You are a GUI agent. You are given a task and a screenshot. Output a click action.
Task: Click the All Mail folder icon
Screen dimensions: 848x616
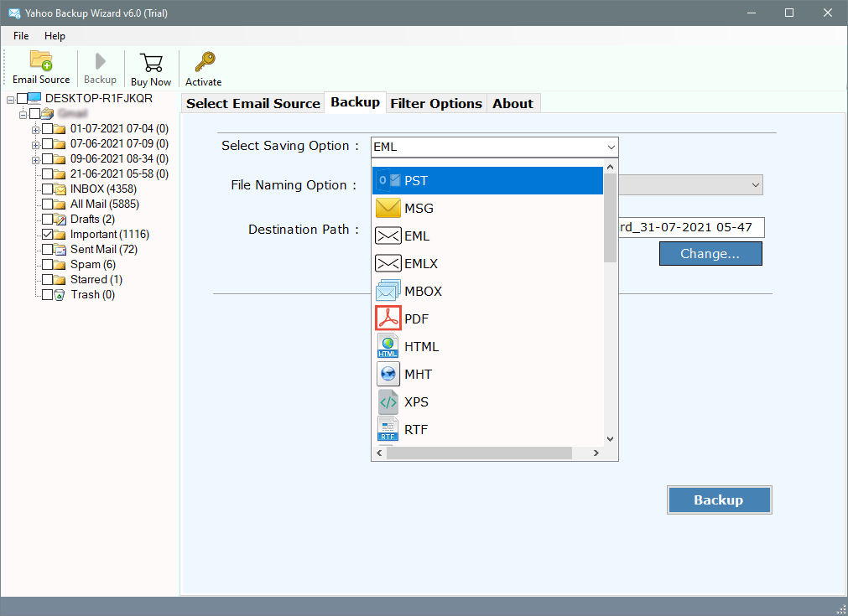point(60,204)
